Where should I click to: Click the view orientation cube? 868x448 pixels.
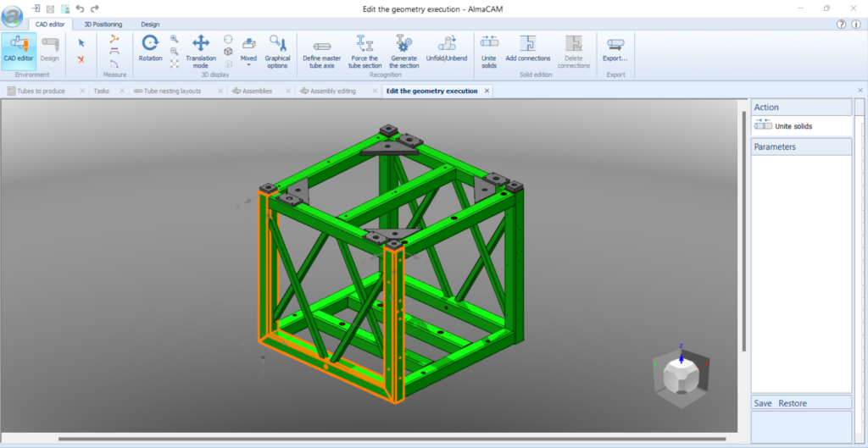(x=682, y=376)
